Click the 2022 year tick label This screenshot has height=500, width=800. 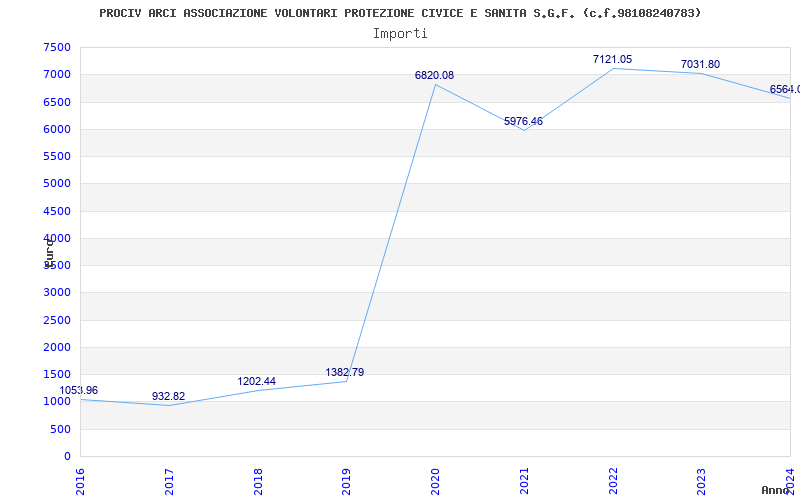[612, 480]
